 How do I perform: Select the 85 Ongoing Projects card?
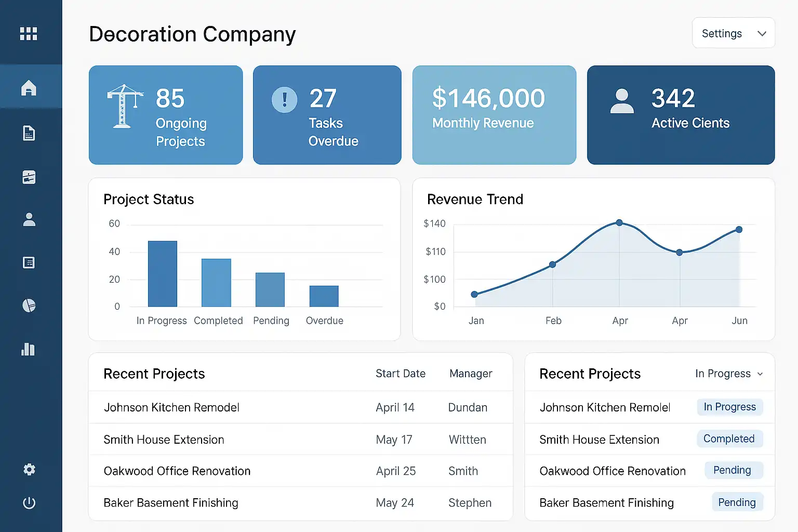166,115
